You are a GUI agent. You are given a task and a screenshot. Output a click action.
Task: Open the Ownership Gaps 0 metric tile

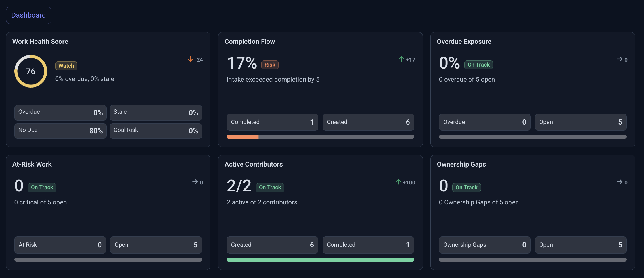pyautogui.click(x=485, y=245)
